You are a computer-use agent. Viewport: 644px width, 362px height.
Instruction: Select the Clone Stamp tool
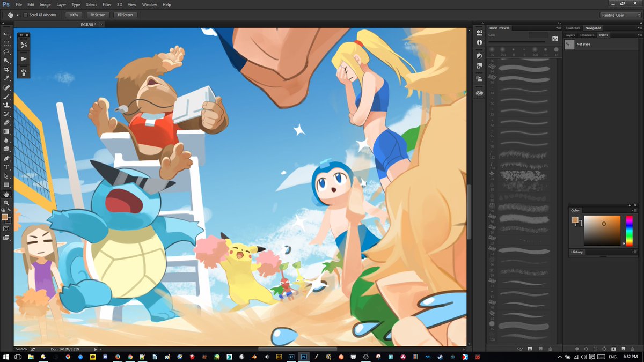pyautogui.click(x=6, y=105)
